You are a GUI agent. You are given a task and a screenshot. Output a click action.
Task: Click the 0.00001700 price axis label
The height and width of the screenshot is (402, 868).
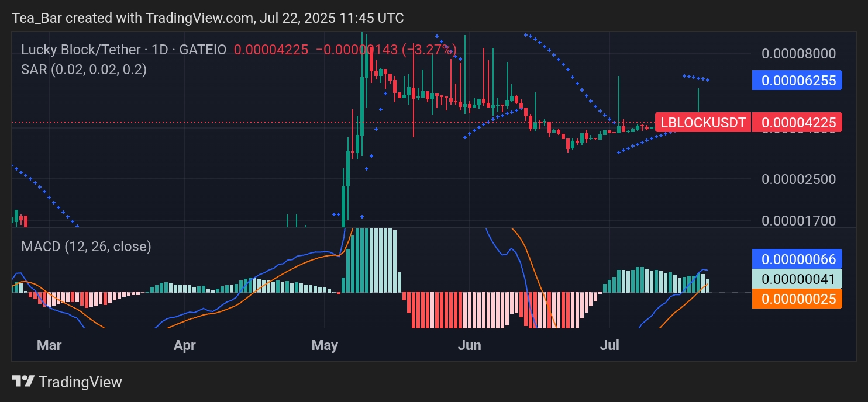798,221
